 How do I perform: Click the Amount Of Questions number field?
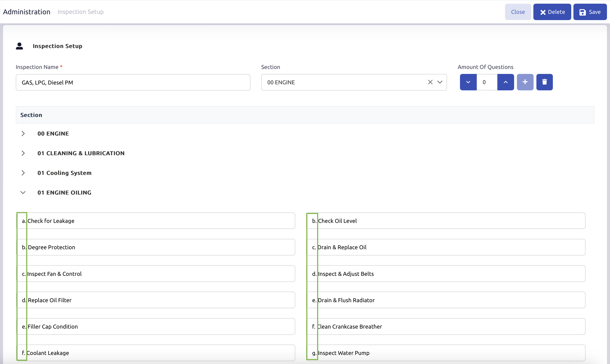click(x=487, y=82)
